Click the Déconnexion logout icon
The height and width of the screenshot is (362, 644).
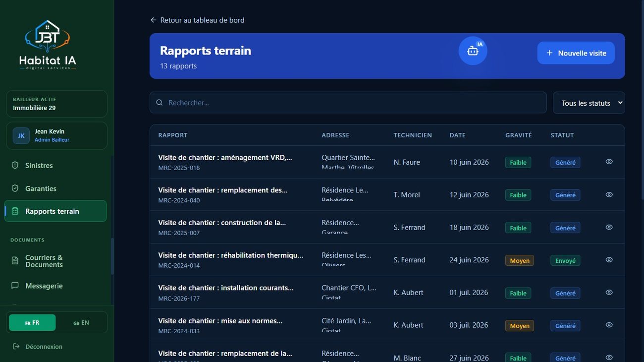click(16, 347)
